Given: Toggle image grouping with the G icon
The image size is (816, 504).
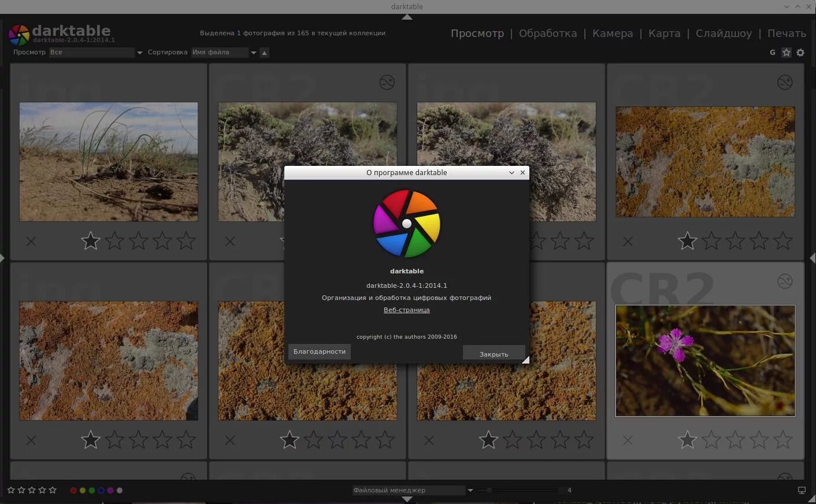Looking at the screenshot, I should (773, 53).
